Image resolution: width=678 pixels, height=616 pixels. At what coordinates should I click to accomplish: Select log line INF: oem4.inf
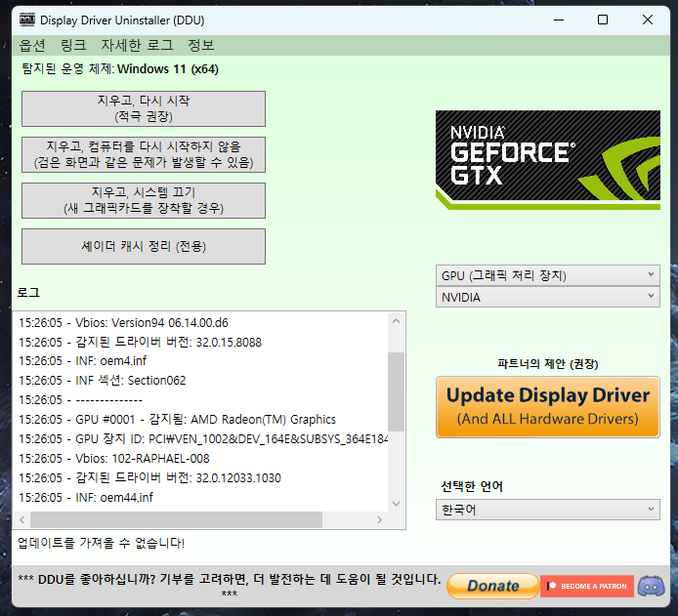(83, 360)
